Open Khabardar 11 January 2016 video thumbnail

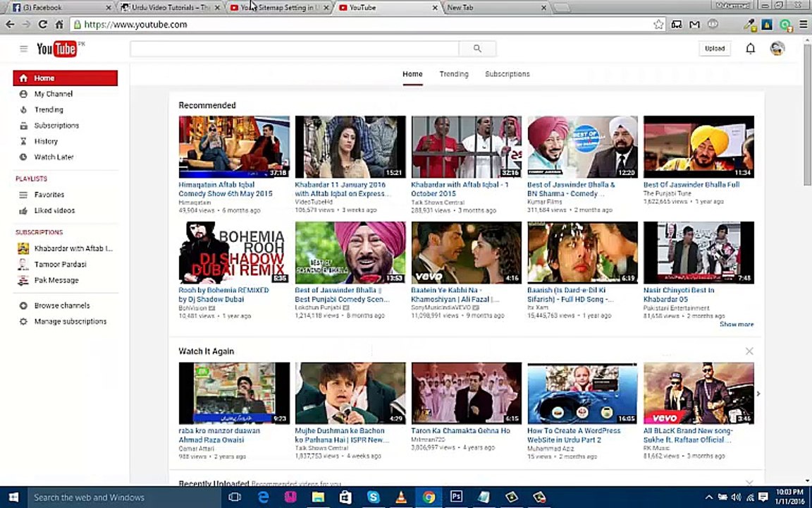(350, 147)
